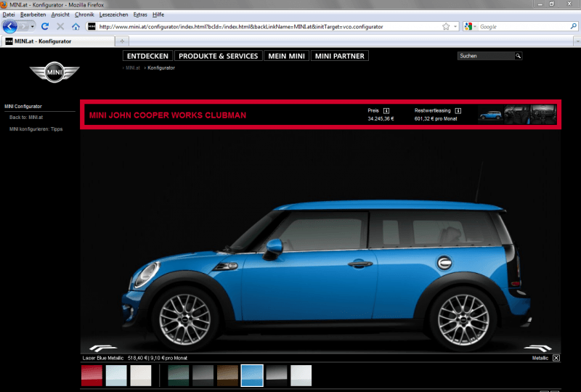581x392 pixels.
Task: Open the Restwertleasing info icon
Action: pos(458,110)
